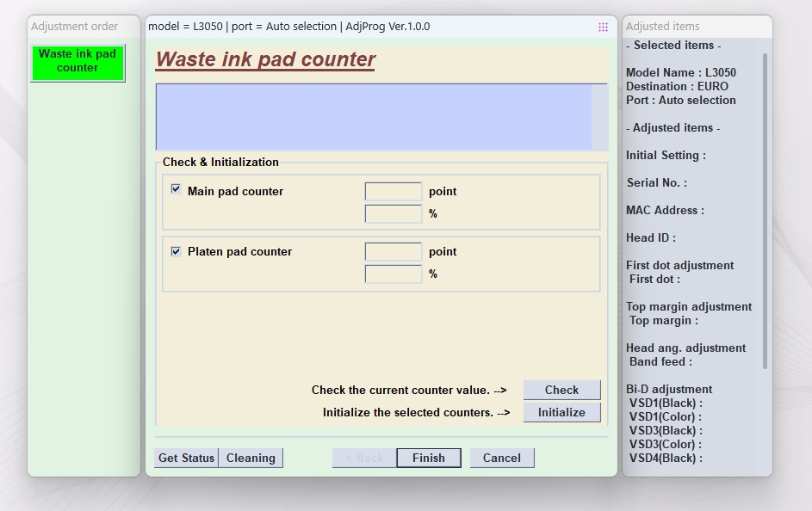This screenshot has height=511, width=812.
Task: Click the Platen pad counter percent field
Action: [393, 274]
